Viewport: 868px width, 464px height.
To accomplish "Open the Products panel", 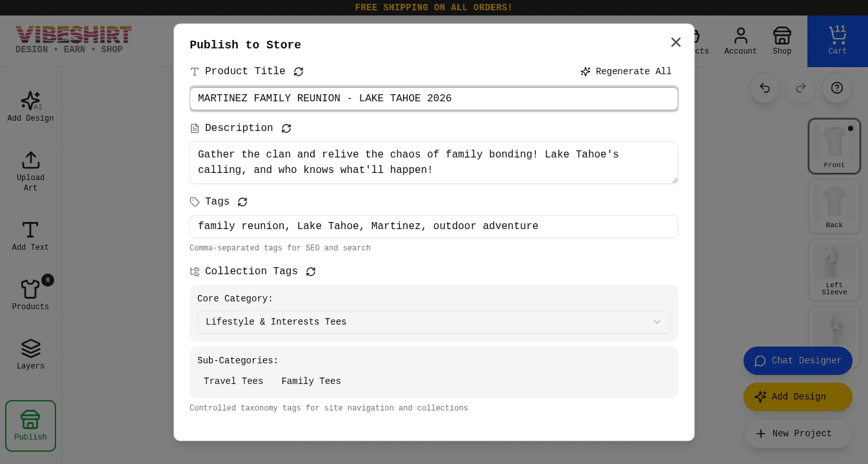I will tap(30, 295).
